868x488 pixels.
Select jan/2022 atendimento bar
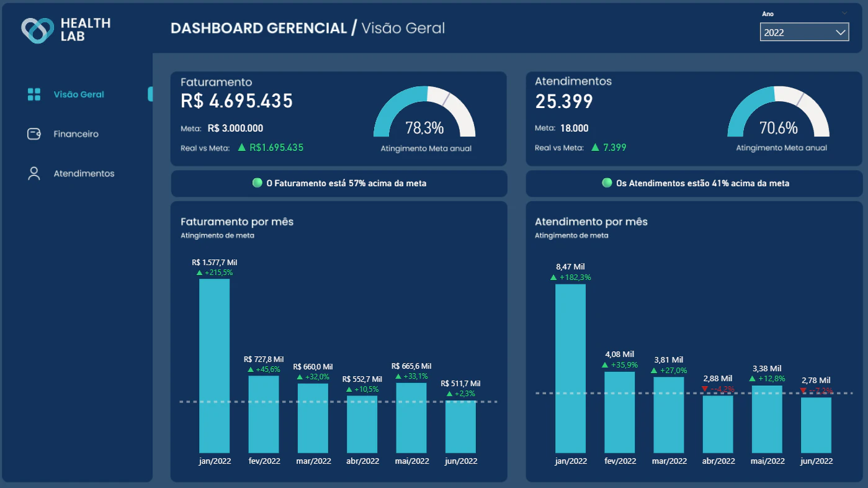570,368
